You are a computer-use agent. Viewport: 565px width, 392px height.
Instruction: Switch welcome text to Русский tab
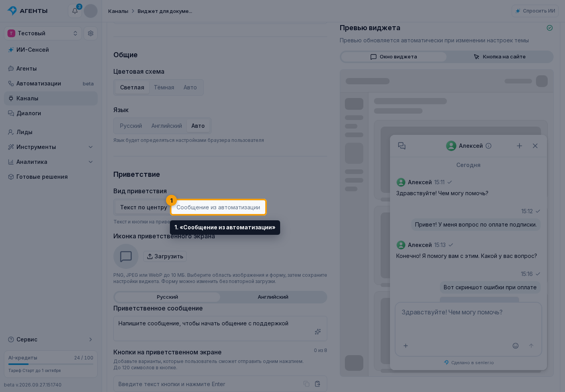(168, 297)
